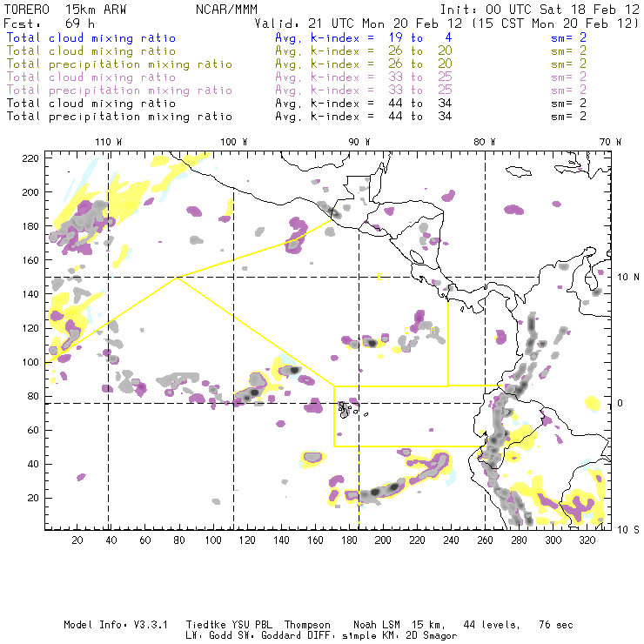Click the 'Model Info: V3.3.1' text
The width and height of the screenshot is (644, 644).
(x=116, y=625)
